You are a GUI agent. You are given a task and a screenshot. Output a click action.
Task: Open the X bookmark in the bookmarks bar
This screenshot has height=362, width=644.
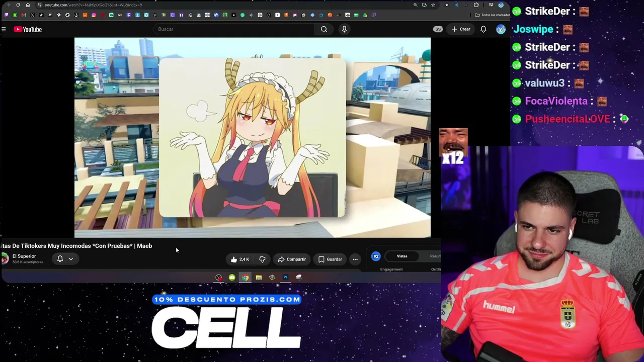32,15
